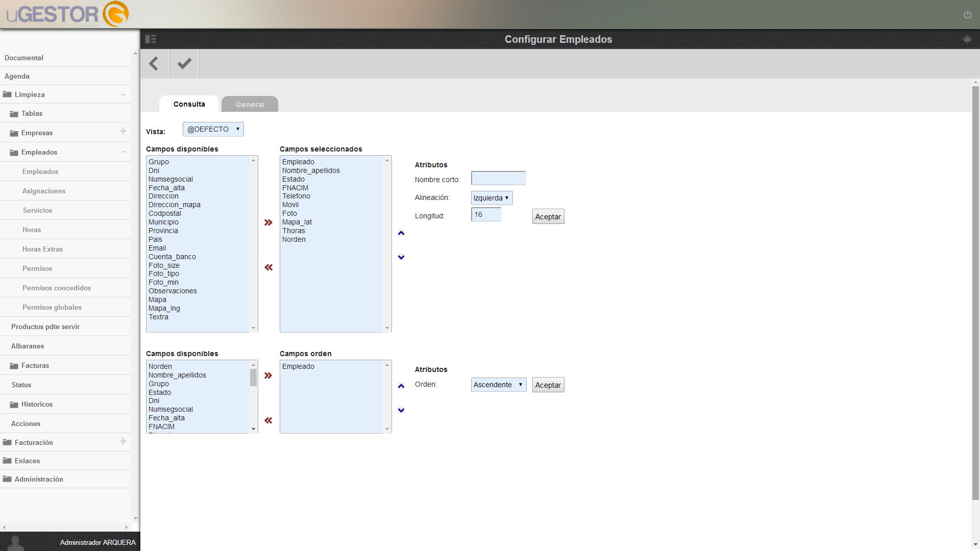This screenshot has height=551, width=980.
Task: Add field to Campos seleccionados with right arrows
Action: click(268, 222)
